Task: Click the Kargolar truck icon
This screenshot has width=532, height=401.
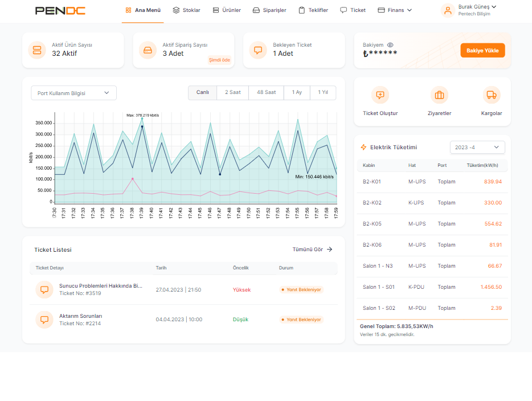Action: click(x=491, y=95)
